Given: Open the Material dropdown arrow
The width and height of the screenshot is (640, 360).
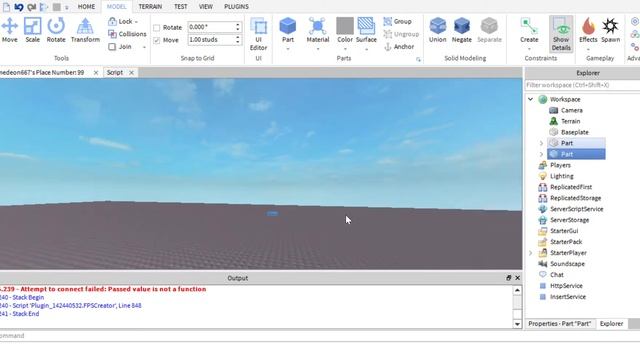Looking at the screenshot, I should (318, 49).
